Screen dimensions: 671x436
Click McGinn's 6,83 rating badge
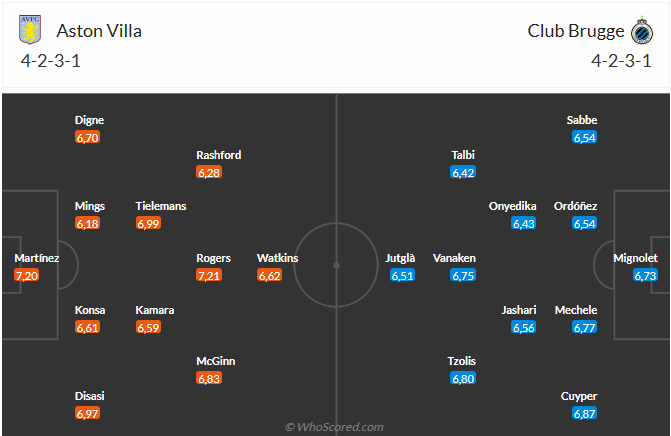[x=209, y=378]
